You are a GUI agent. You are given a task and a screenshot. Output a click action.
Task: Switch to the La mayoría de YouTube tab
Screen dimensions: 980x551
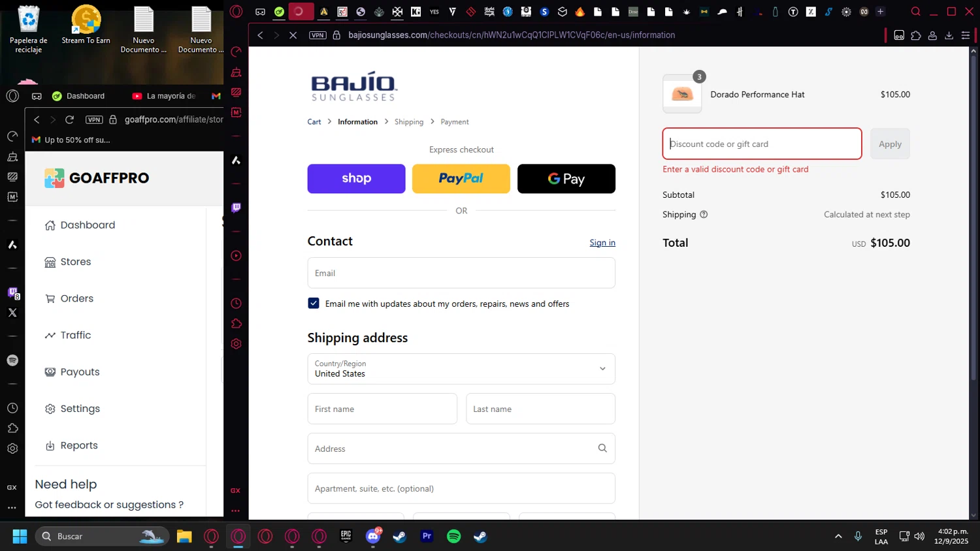[165, 96]
